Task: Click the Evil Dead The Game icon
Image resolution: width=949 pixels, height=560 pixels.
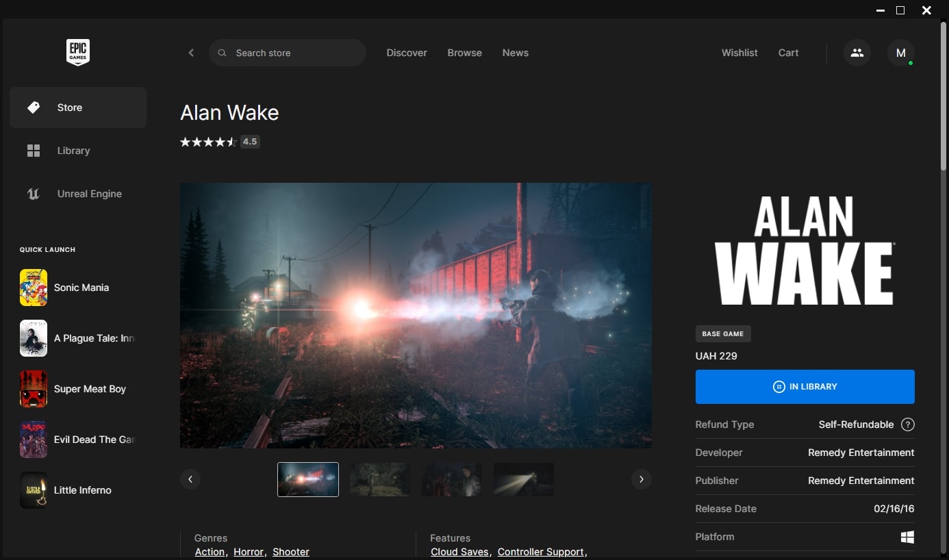Action: tap(34, 440)
